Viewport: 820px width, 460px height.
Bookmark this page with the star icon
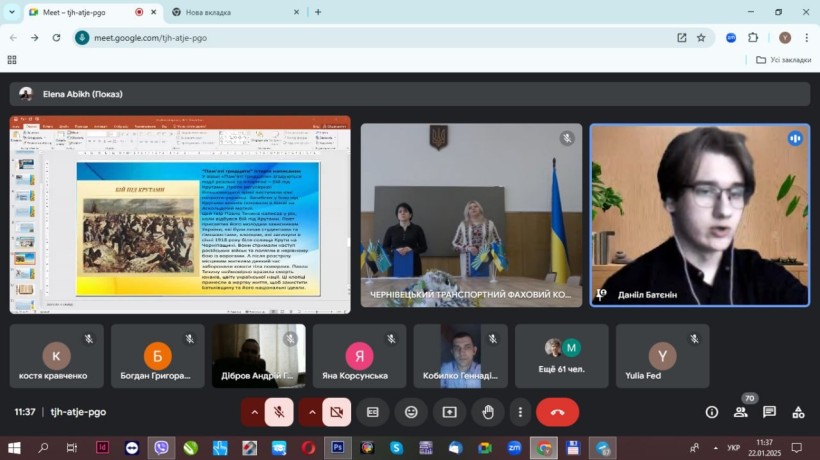[701, 37]
